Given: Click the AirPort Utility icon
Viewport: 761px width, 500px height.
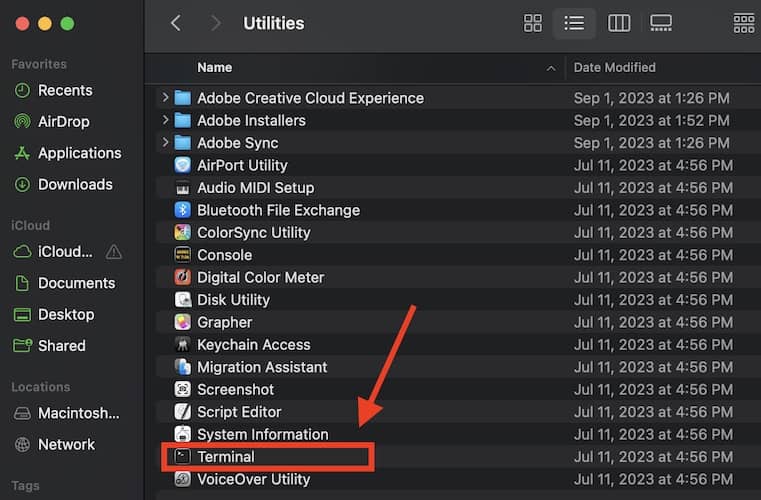Looking at the screenshot, I should (x=182, y=165).
